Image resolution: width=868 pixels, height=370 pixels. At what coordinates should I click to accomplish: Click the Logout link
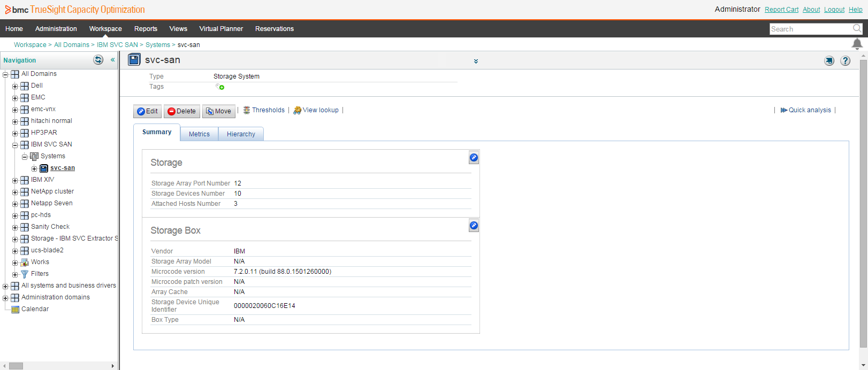834,10
